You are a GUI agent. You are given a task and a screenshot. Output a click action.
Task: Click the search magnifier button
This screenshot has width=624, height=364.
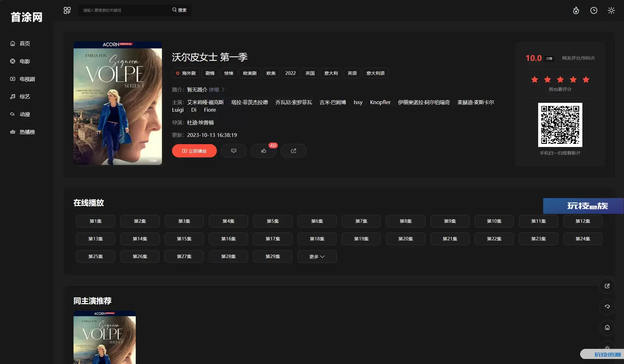(179, 10)
